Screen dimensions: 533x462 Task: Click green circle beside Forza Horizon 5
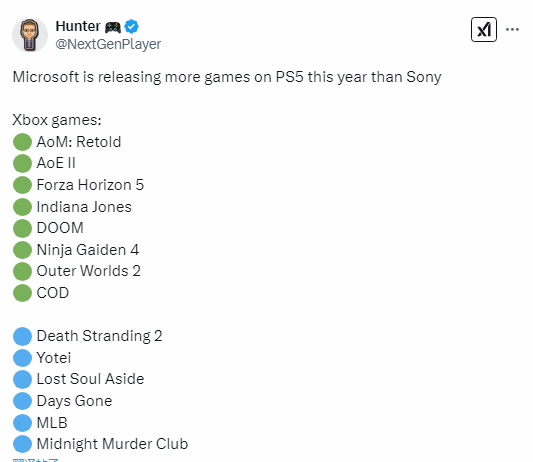point(22,185)
